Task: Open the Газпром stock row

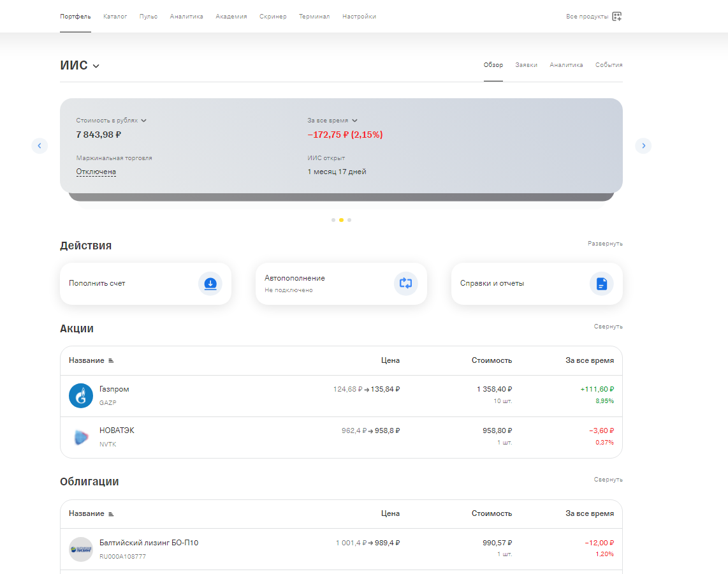Action: pos(341,396)
